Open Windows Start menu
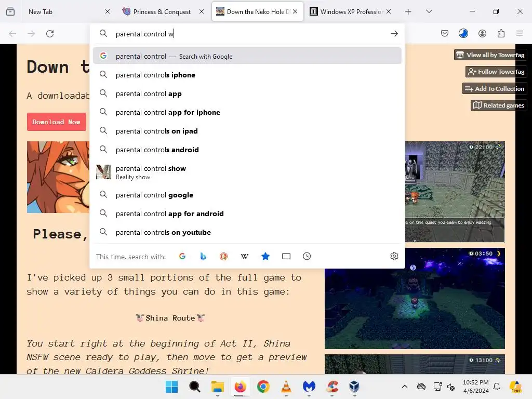532x399 pixels. pos(171,387)
